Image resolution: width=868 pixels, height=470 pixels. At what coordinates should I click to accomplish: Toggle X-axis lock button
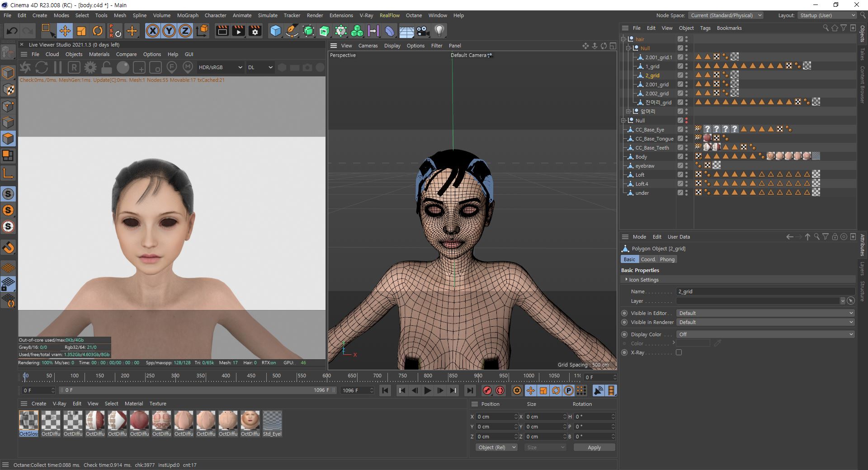pos(153,31)
